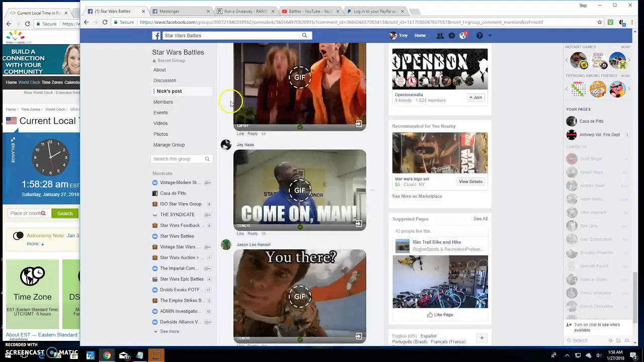
Task: Click the expand icon on the COME ON, MAN GIF
Action: tap(359, 224)
